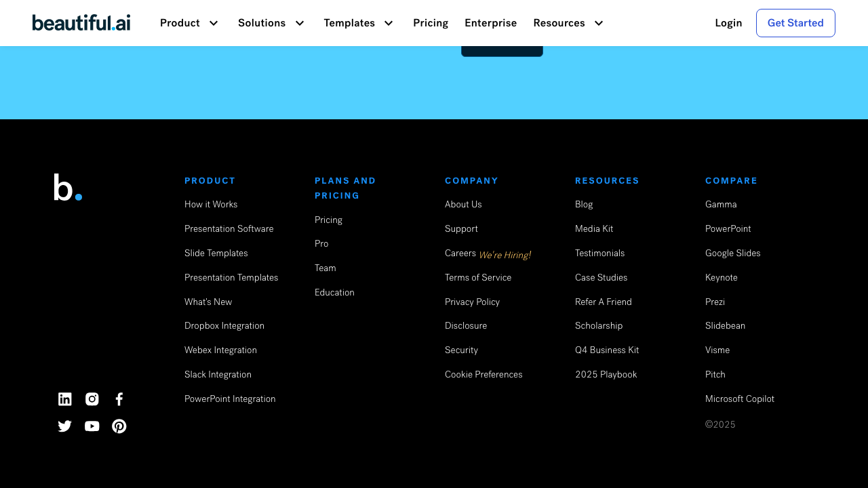Click the beautiful.ai logo in header

(81, 23)
